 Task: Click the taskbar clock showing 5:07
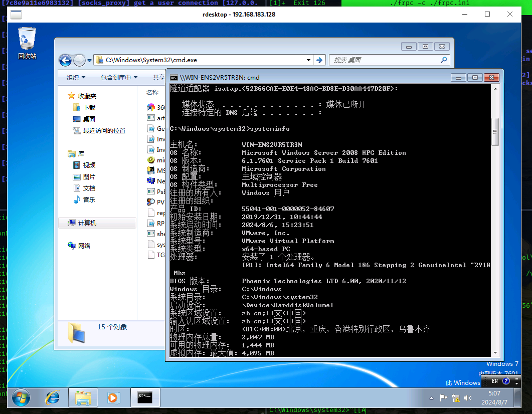click(x=494, y=398)
